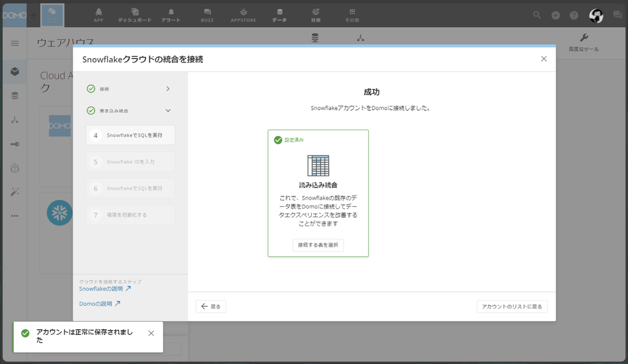The height and width of the screenshot is (364, 628).
Task: Click the plus icon next to DOMO logo
Action: pyautogui.click(x=33, y=15)
